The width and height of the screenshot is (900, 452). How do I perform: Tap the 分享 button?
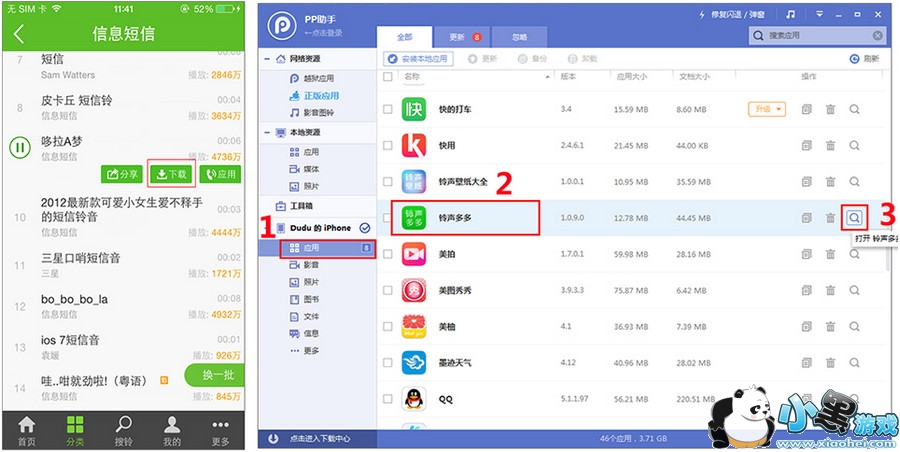[122, 175]
